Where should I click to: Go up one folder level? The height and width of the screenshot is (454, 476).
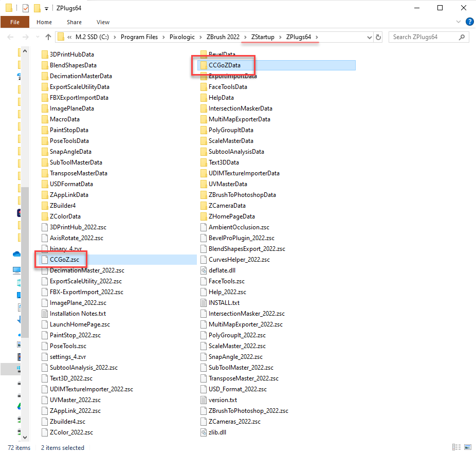(48, 37)
